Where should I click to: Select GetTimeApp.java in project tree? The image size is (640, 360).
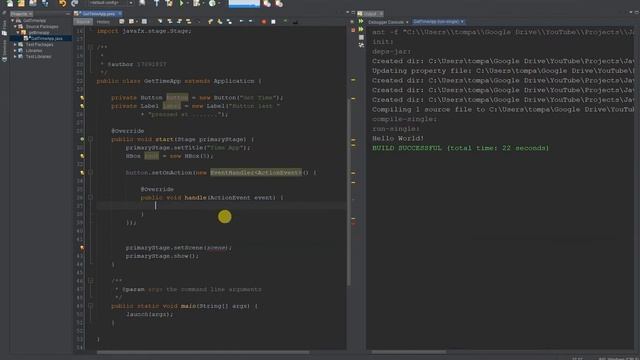pos(46,38)
